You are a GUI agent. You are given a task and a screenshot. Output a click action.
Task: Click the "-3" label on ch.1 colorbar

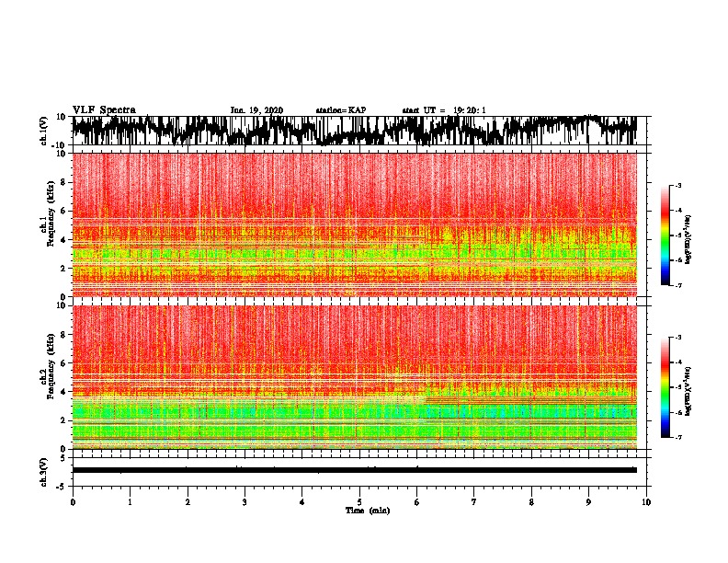point(677,185)
